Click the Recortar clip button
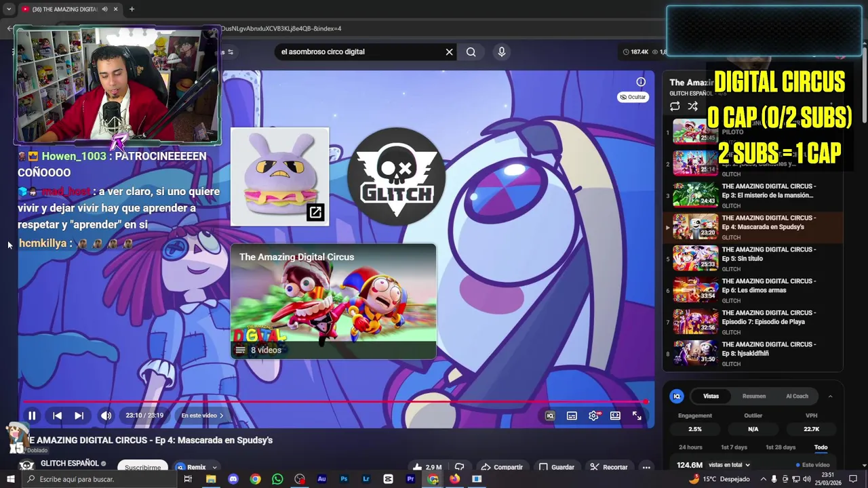The width and height of the screenshot is (868, 488). pyautogui.click(x=609, y=467)
